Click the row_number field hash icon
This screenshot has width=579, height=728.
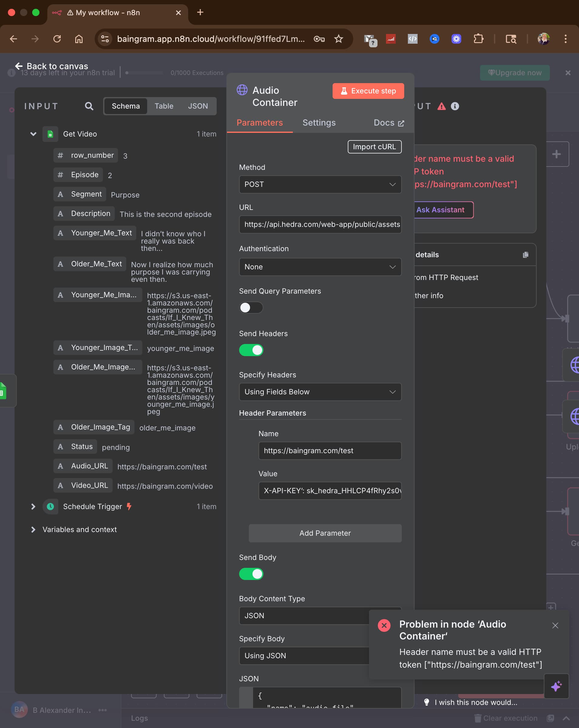coord(60,155)
